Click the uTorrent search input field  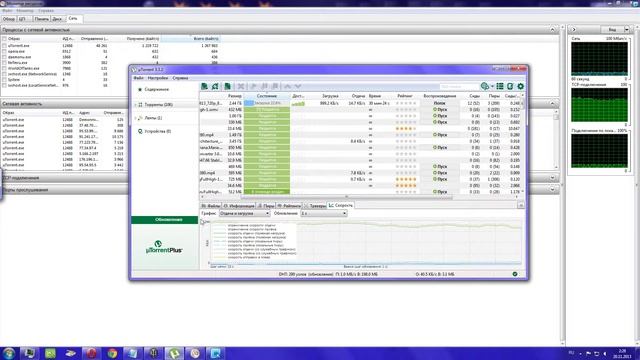(x=459, y=87)
